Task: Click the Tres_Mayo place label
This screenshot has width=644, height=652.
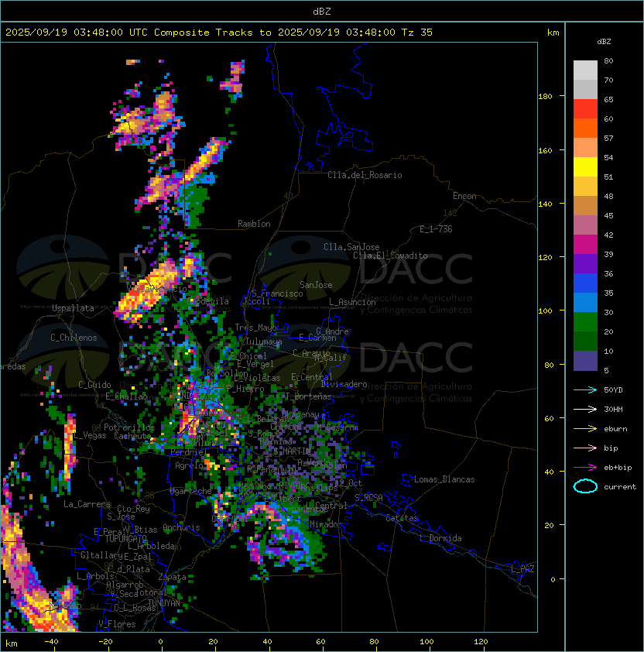Action: point(255,328)
